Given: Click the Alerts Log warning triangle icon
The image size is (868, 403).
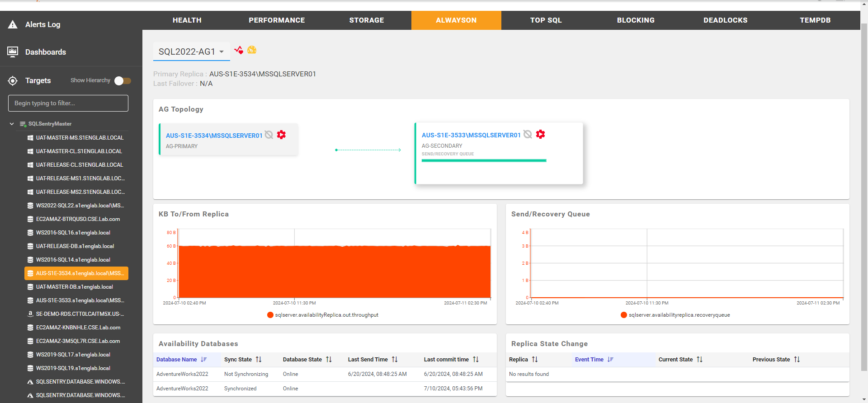Looking at the screenshot, I should pyautogui.click(x=13, y=24).
